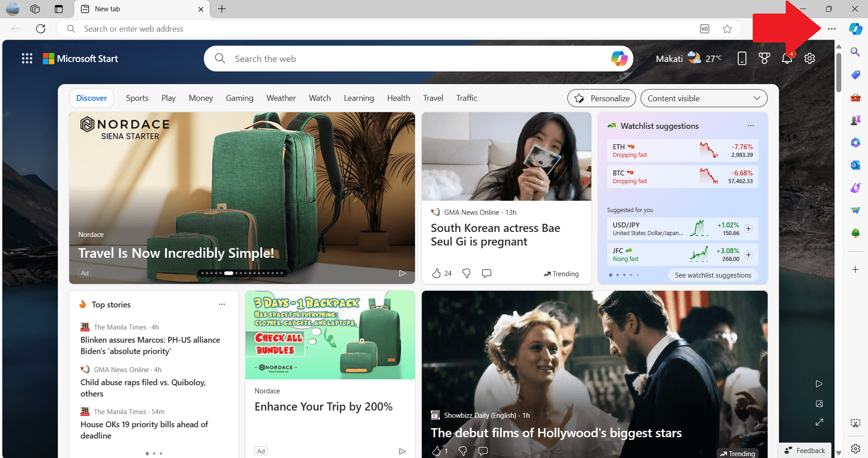This screenshot has height=458, width=868.
Task: Close the New tab tab
Action: click(201, 9)
